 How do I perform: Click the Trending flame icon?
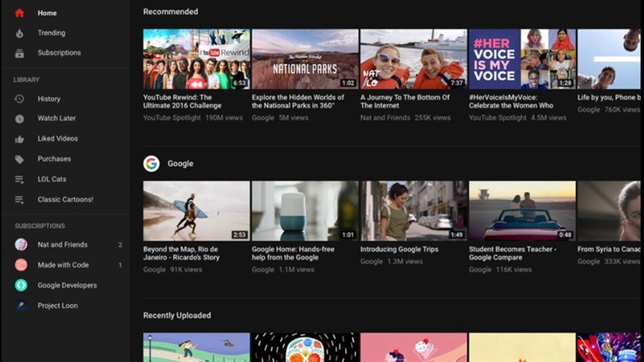pos(19,33)
